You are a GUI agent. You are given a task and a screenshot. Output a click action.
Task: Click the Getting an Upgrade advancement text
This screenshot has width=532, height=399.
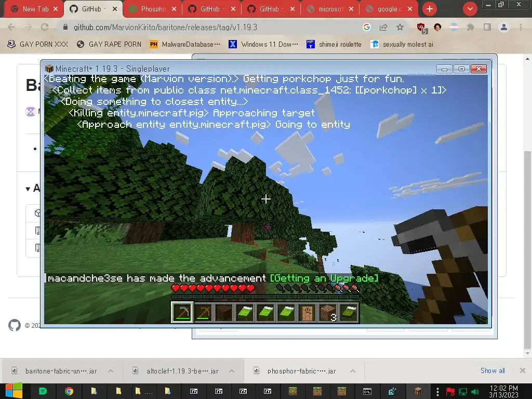pos(324,278)
